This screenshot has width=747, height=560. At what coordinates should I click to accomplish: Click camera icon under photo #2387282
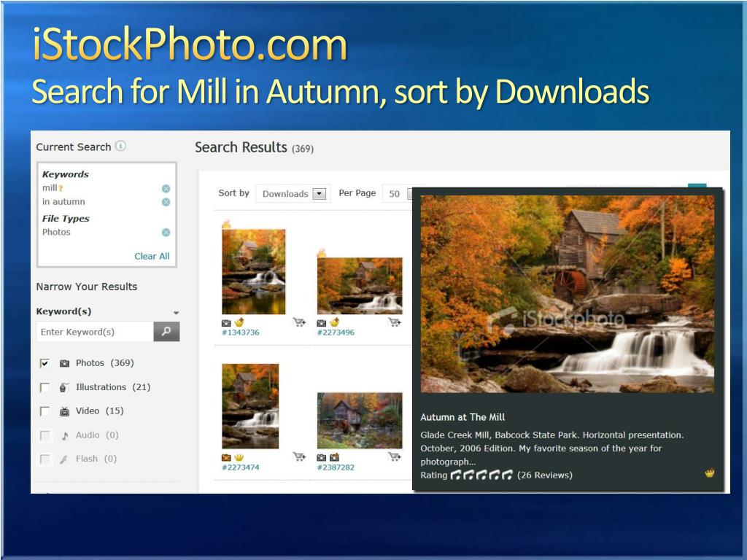[322, 458]
